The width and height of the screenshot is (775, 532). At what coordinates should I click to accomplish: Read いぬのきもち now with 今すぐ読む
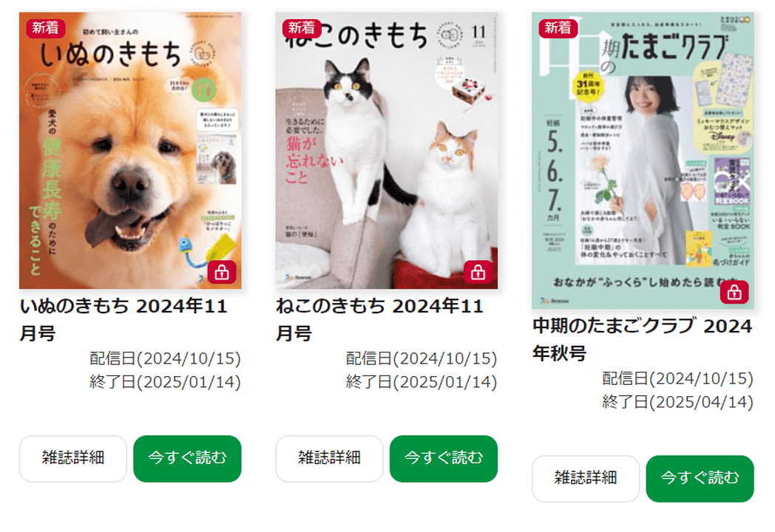[x=187, y=458]
